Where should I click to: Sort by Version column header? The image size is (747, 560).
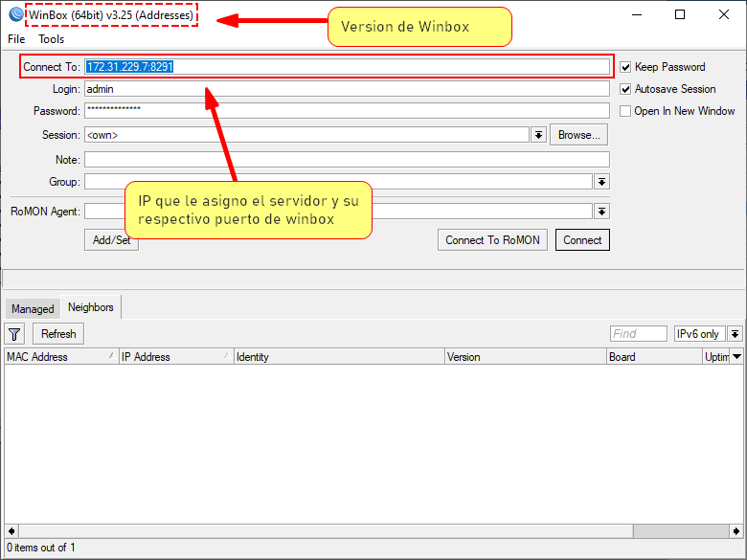(x=526, y=357)
